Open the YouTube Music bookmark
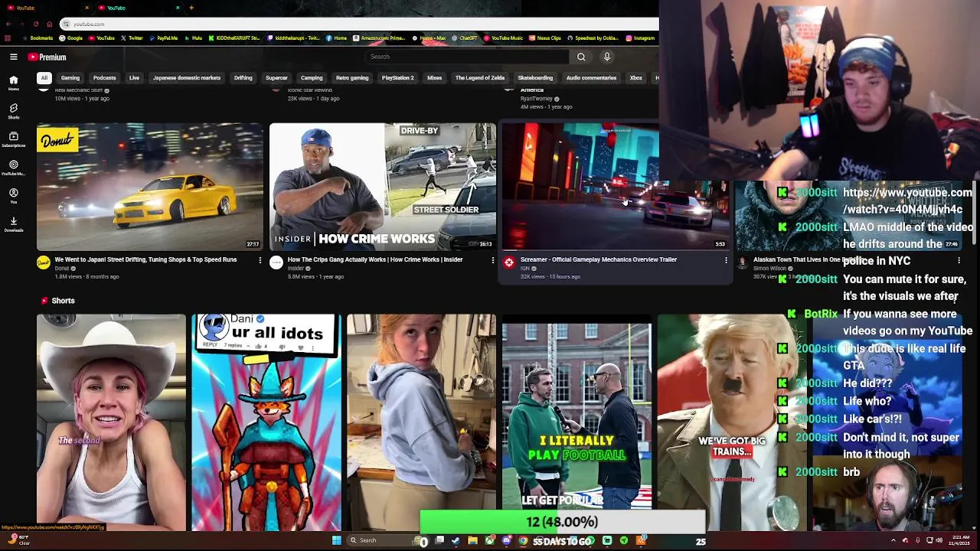Screen dimensions: 980x551 tap(503, 38)
